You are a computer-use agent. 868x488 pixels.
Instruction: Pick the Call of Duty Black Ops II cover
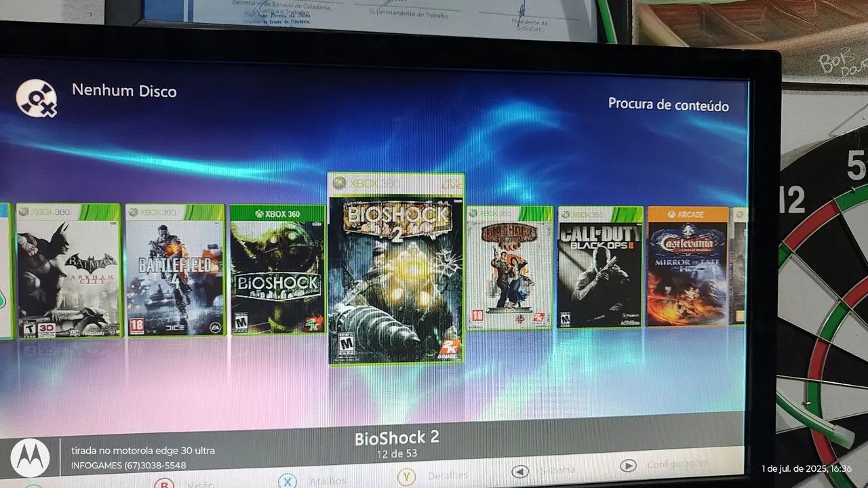[600, 268]
